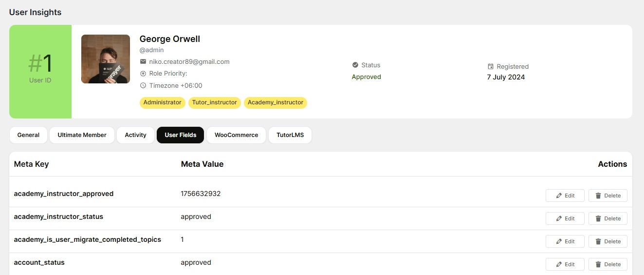This screenshot has height=275, width=644.
Task: Click the Role Priority arrow icon
Action: [143, 74]
